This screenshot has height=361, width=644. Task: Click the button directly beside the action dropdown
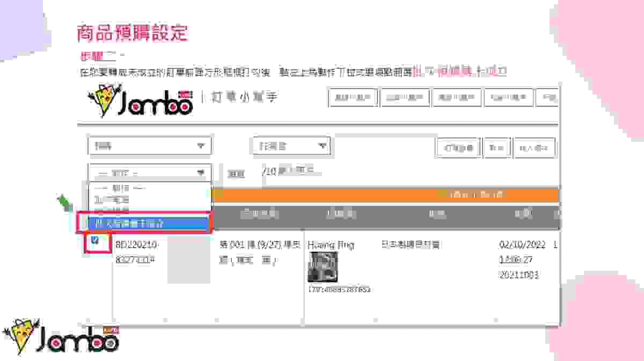(237, 174)
